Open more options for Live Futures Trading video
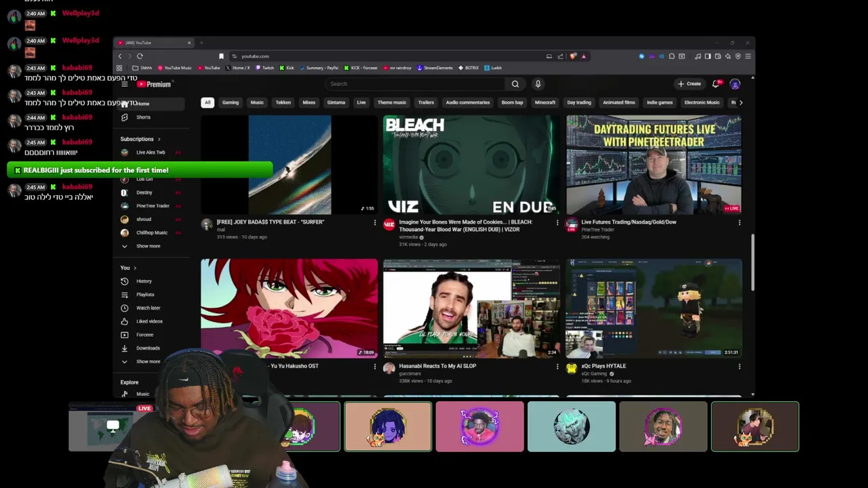The height and width of the screenshot is (488, 868). [739, 222]
